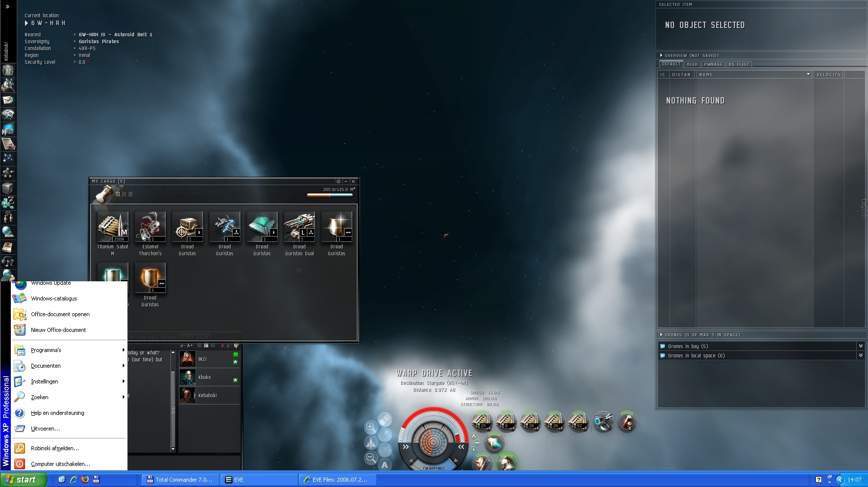Open the EVE Mail envelope icon
This screenshot has width=868, height=487.
(x=8, y=100)
